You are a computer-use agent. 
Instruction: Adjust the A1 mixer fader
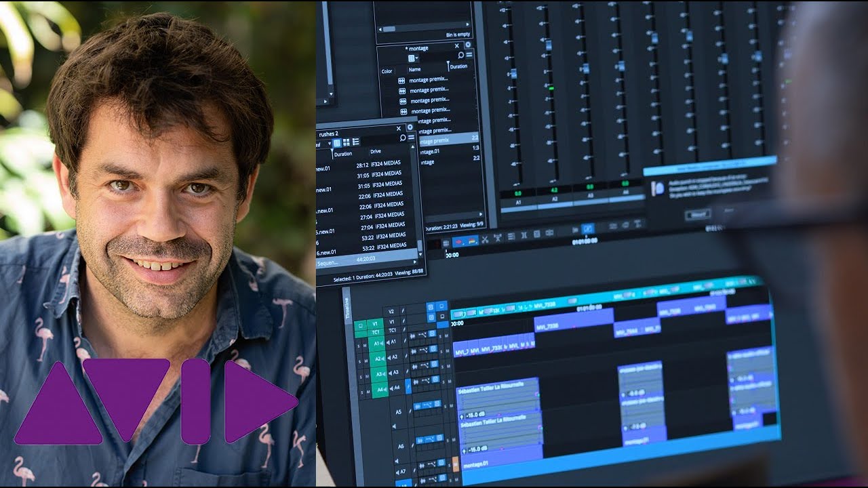pyautogui.click(x=513, y=73)
